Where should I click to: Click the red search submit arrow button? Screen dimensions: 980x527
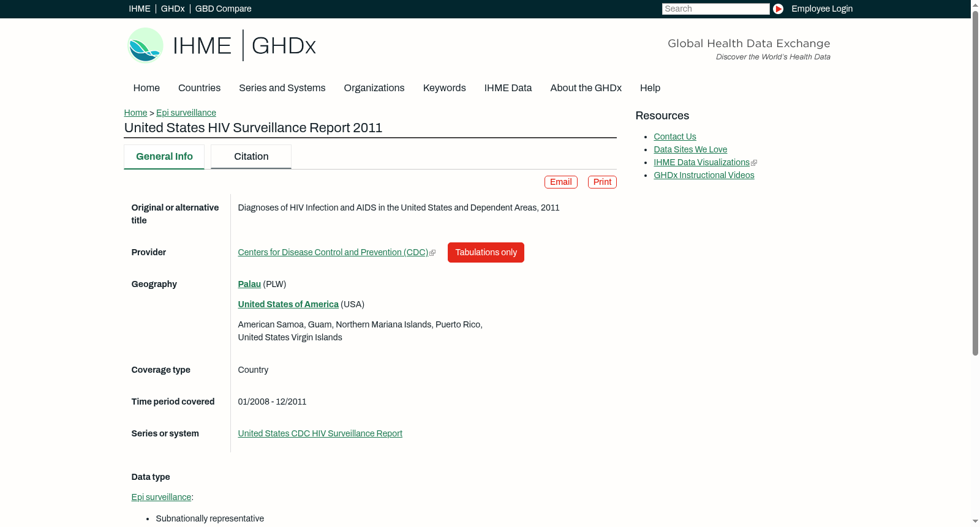778,9
